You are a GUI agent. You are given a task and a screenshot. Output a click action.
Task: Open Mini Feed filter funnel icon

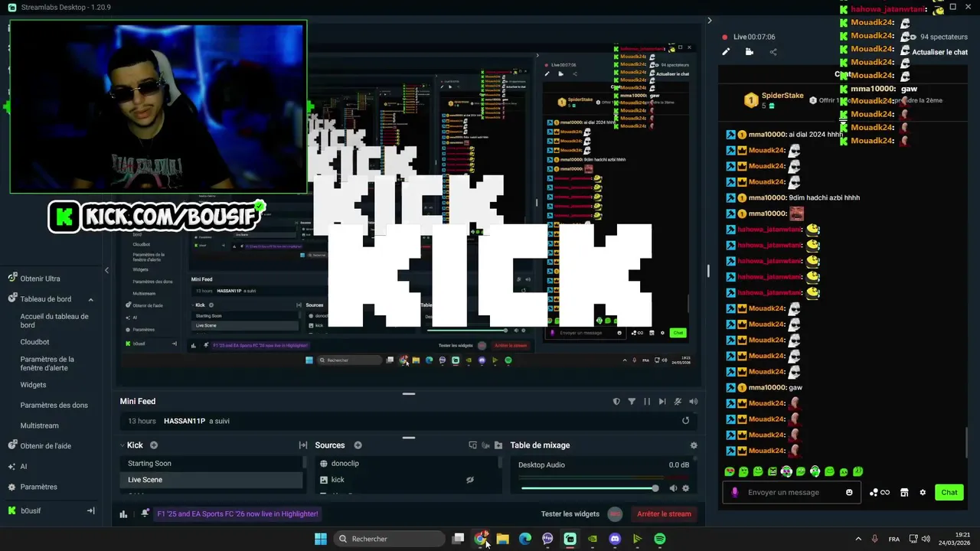click(x=632, y=401)
